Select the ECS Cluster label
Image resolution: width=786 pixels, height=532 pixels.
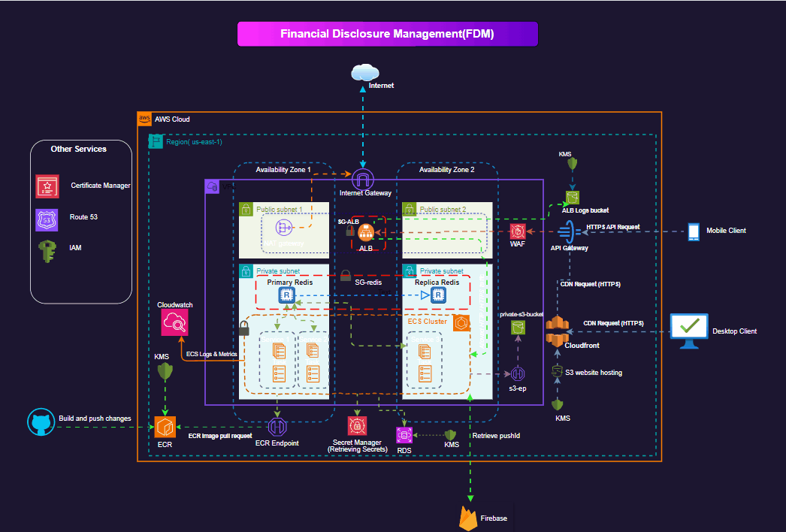coord(427,322)
